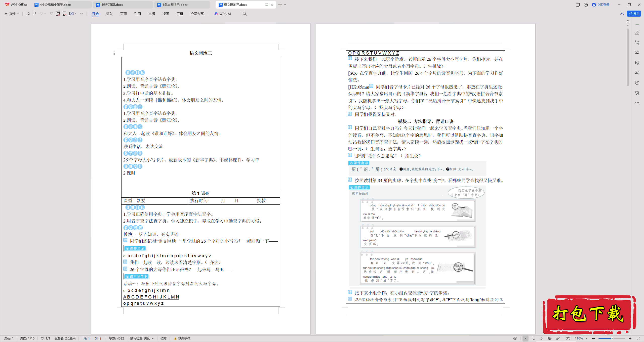Click the fit page zoom icon
644x342 pixels.
[568, 338]
